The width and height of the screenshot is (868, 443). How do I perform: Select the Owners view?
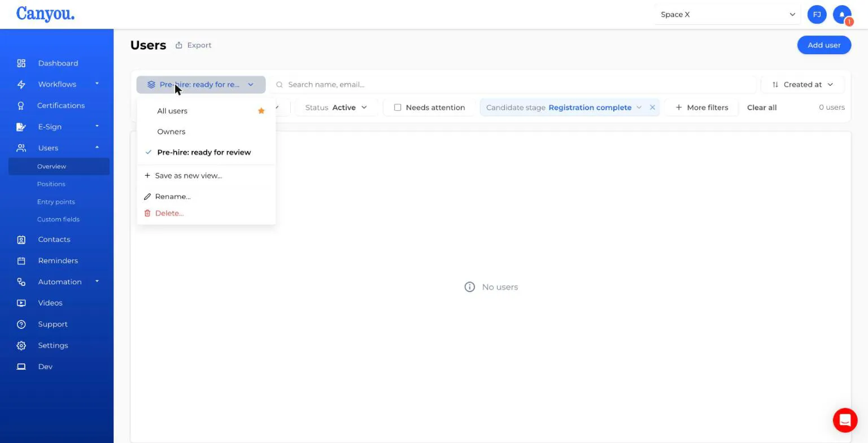(x=206, y=132)
